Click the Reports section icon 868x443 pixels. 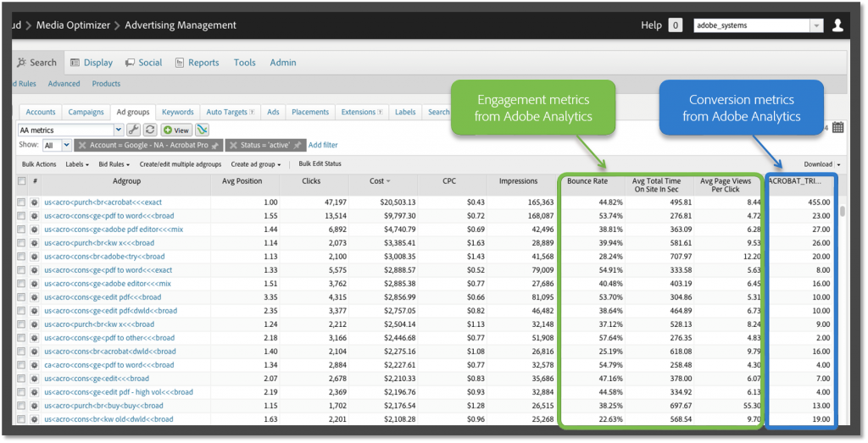click(180, 63)
